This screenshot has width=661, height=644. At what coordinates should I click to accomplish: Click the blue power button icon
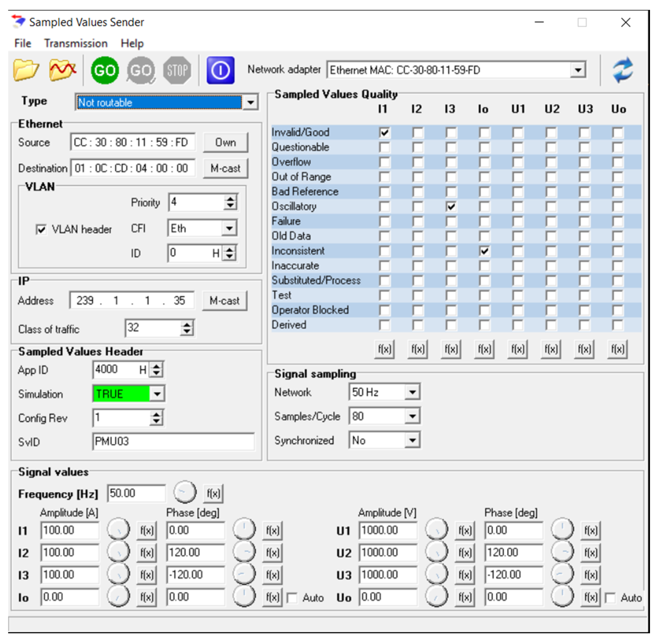[220, 70]
